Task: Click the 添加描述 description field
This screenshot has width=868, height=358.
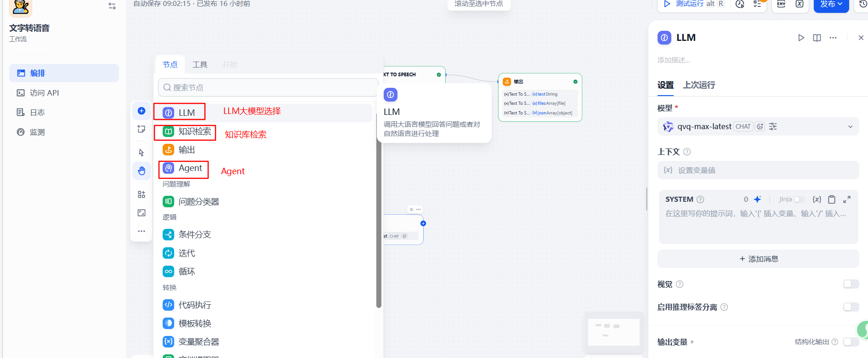Action: [674, 60]
